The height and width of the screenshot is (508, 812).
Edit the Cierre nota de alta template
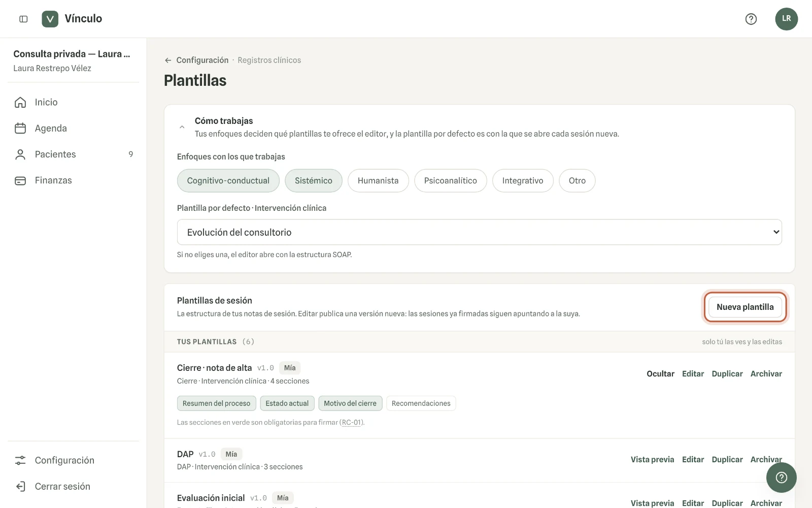(x=693, y=373)
